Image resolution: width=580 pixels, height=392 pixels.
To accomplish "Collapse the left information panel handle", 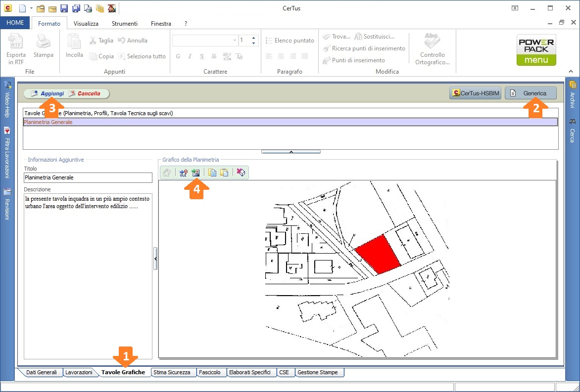I will coord(155,259).
